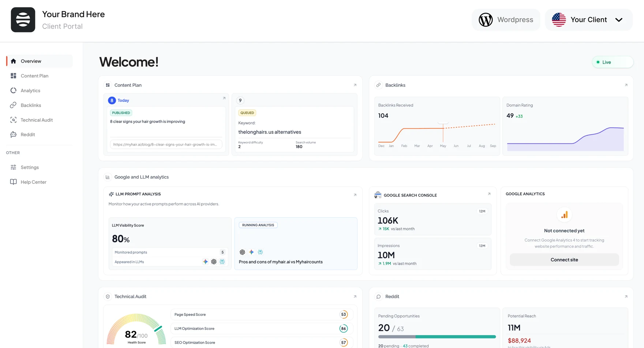Click the Connect site button
Screen dimensions: 644x348
tap(564, 260)
